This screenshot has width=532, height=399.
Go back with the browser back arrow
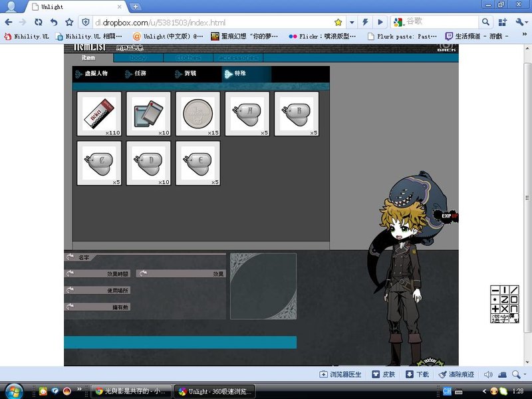9,23
